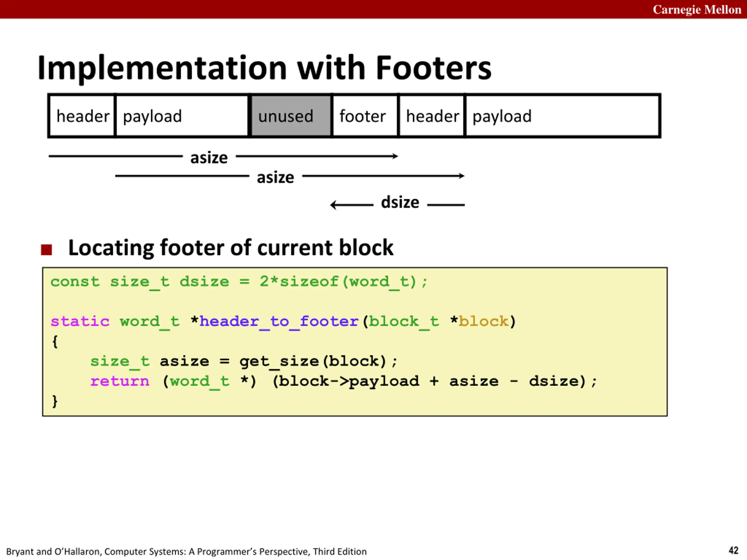Click the slide number 42
This screenshot has width=747, height=560.
click(x=734, y=551)
